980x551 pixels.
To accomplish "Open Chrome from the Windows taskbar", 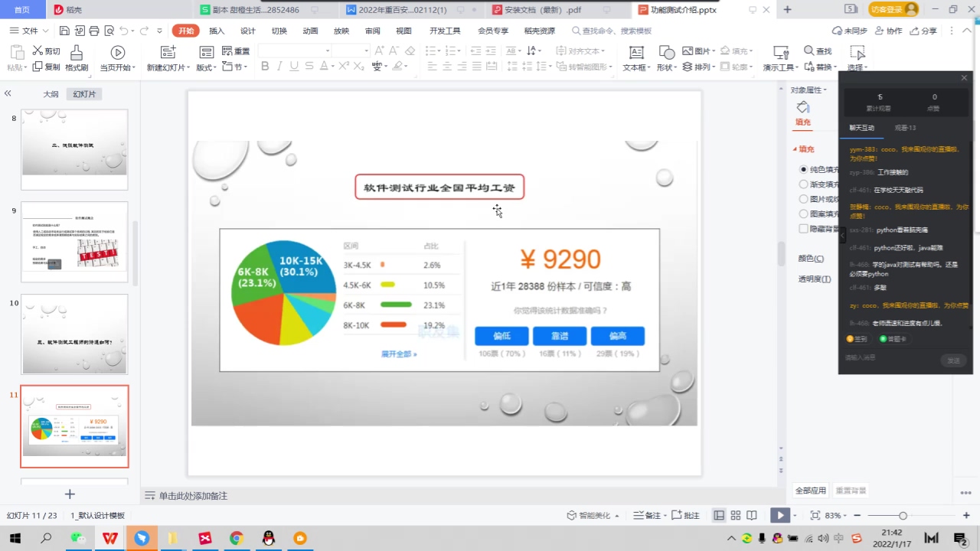I will pos(237,539).
